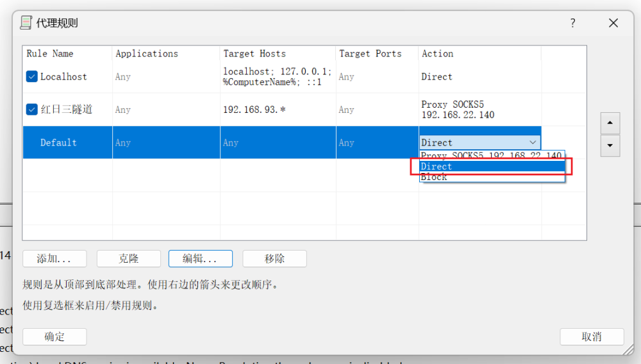The height and width of the screenshot is (364, 641).
Task: Confirm with the 确定 button
Action: tap(54, 336)
